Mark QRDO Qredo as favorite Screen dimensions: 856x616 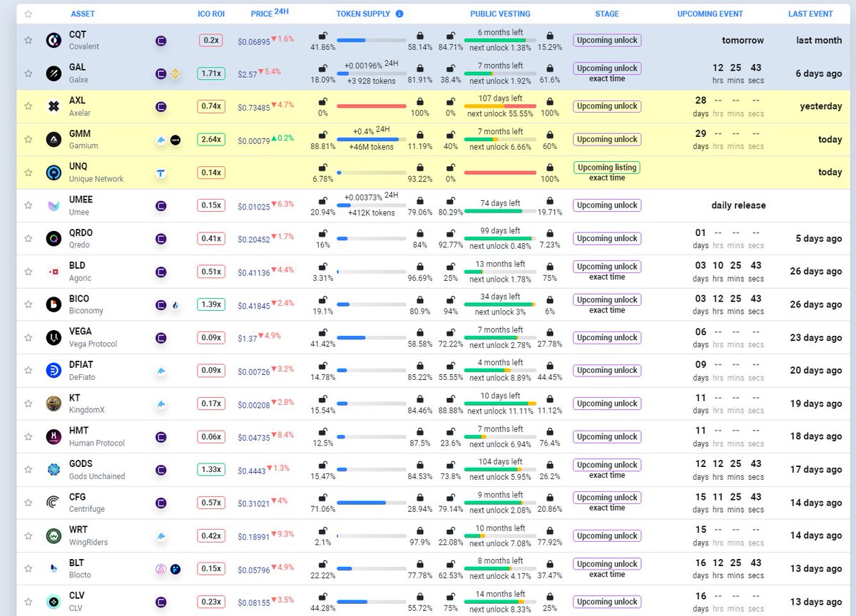tap(29, 239)
